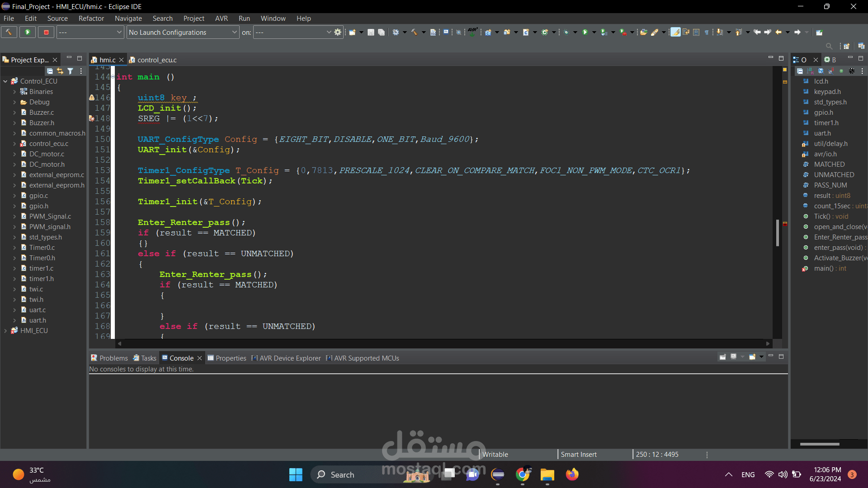The image size is (868, 488).
Task: Click the editor vertical scrollbar thumb
Action: (777, 233)
